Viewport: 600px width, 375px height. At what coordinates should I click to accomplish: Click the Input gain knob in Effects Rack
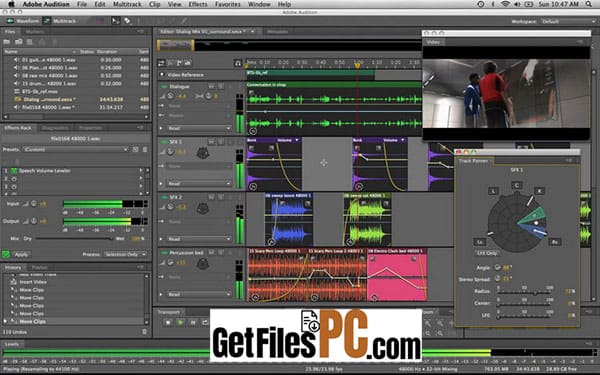coord(34,204)
